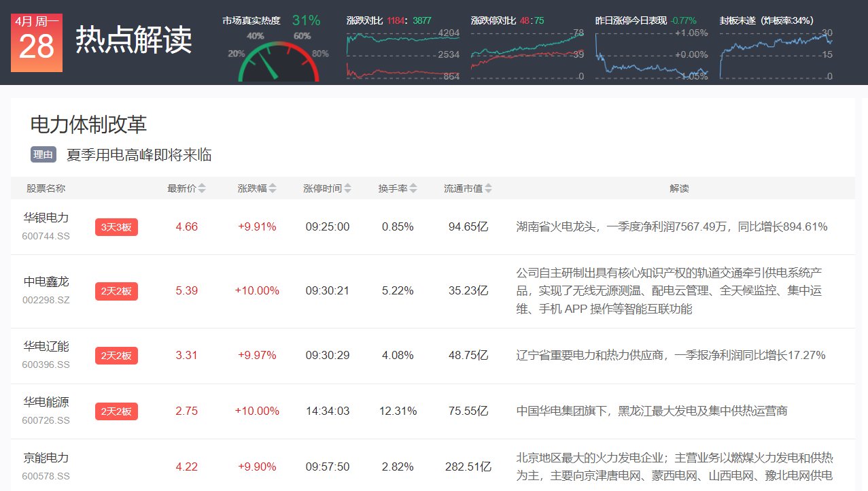Click the +9.90% change value
The height and width of the screenshot is (491, 868).
257,467
